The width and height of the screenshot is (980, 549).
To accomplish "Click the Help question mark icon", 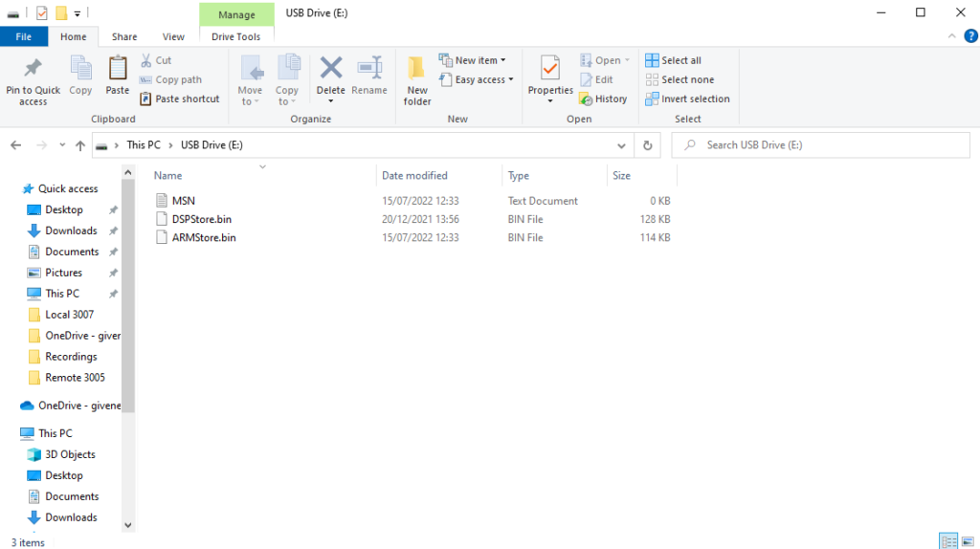I will click(x=970, y=36).
